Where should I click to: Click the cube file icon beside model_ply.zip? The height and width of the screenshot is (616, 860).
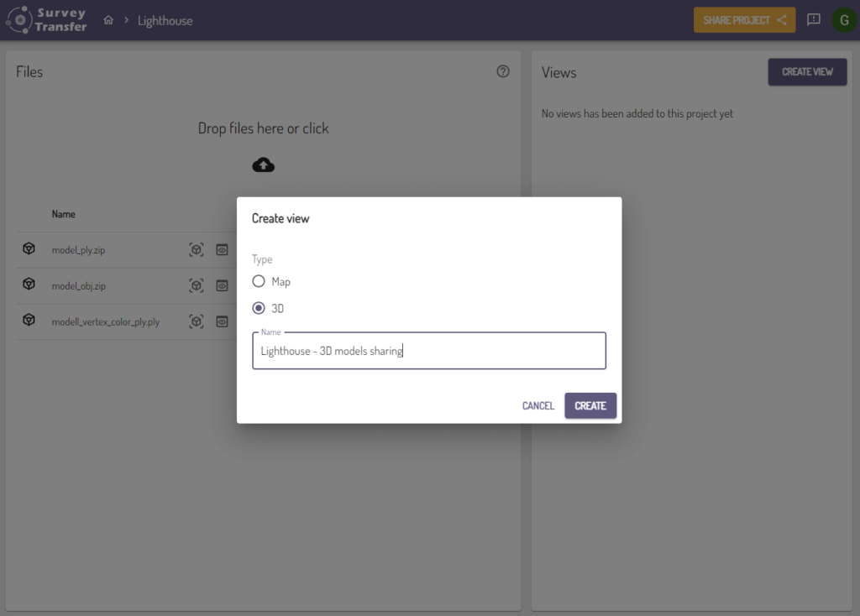[x=29, y=249]
